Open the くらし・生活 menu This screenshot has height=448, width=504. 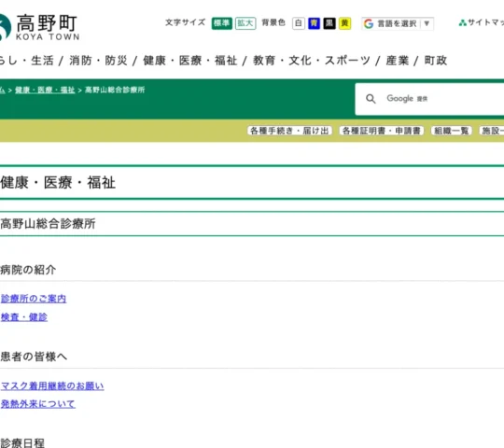click(x=27, y=61)
